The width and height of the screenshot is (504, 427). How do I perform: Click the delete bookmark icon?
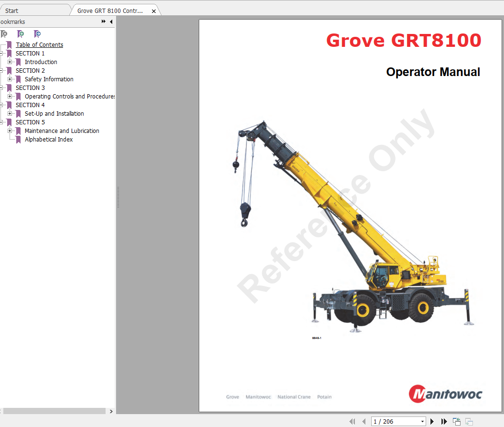(4, 34)
